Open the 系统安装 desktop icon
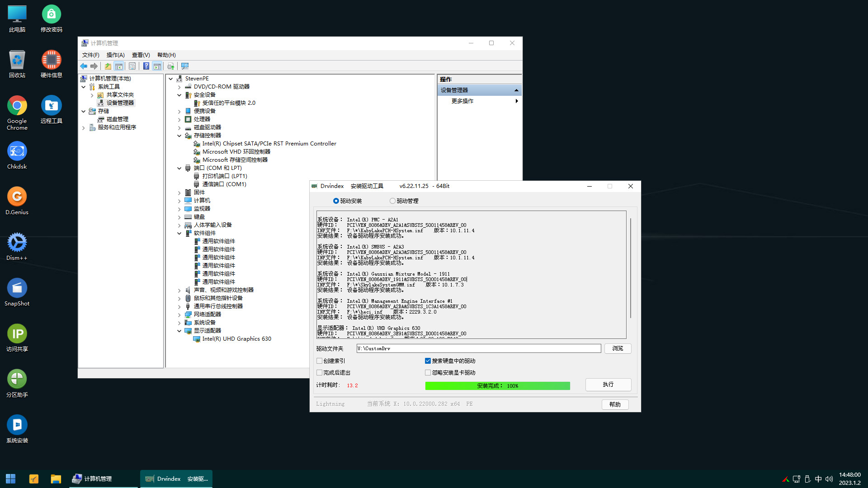868x488 pixels. [x=17, y=429]
